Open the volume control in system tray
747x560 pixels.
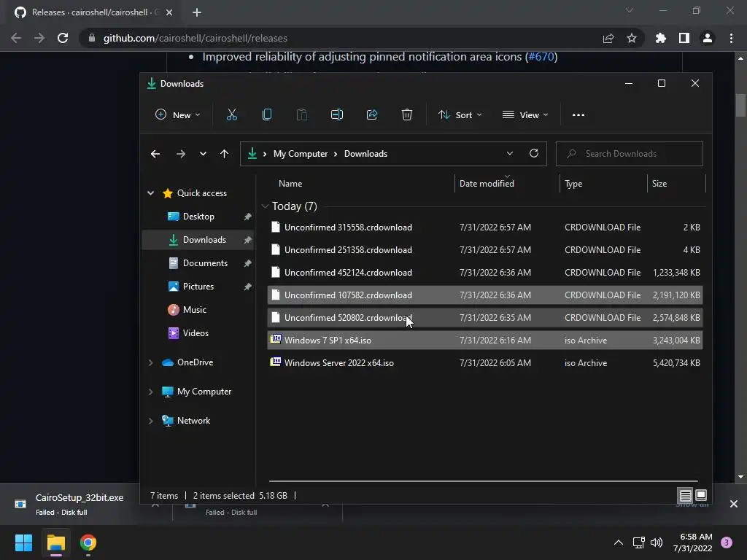click(657, 542)
